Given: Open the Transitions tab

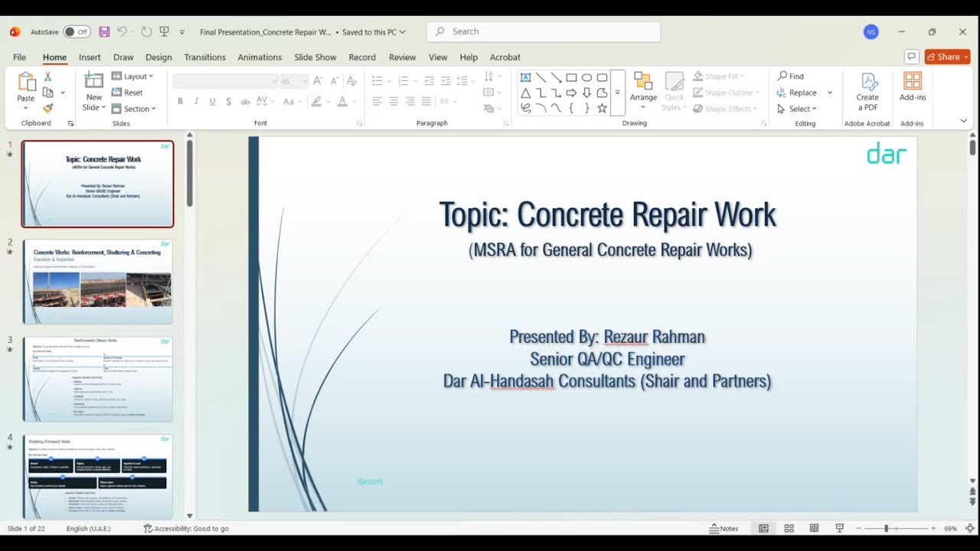Looking at the screenshot, I should coord(204,57).
